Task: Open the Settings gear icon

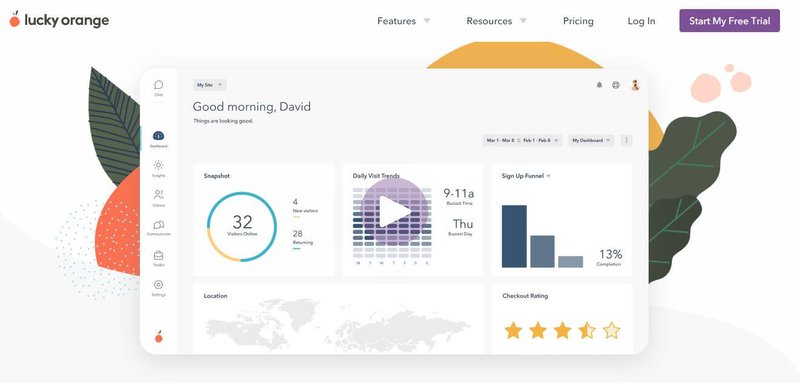Action: 159,285
